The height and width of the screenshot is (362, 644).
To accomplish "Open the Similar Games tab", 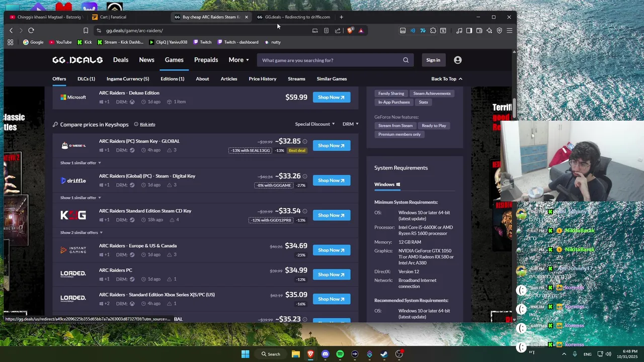I will click(332, 79).
